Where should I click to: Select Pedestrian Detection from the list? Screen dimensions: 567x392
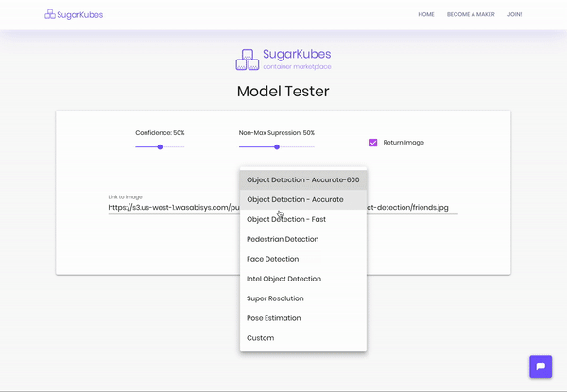303,239
